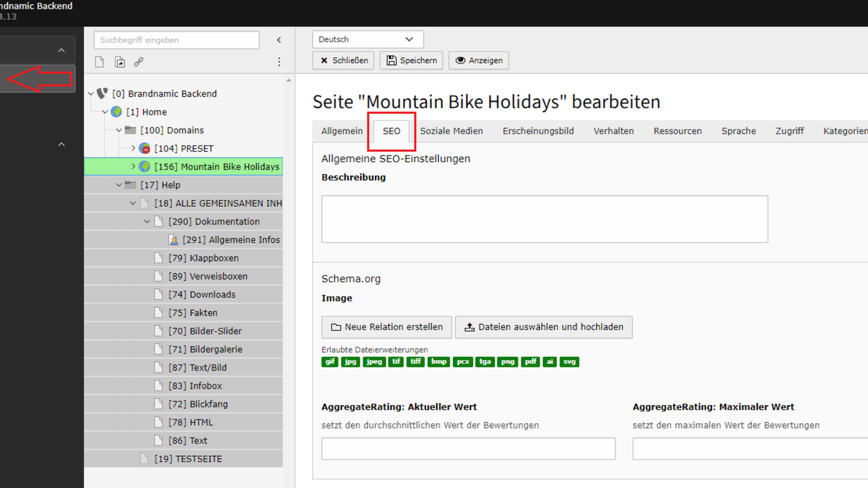Collapse page tree with left chevron

tap(279, 40)
